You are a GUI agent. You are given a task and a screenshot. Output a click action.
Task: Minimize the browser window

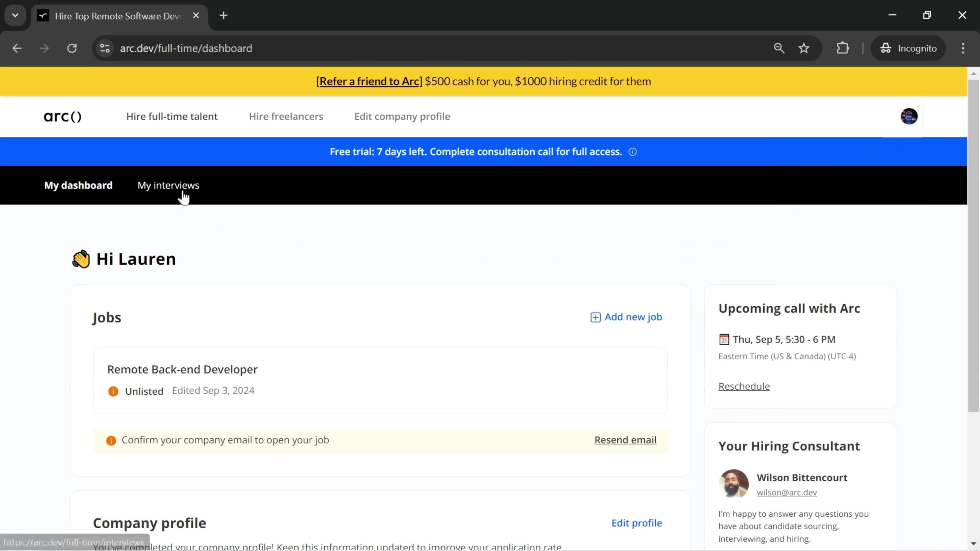coord(892,15)
